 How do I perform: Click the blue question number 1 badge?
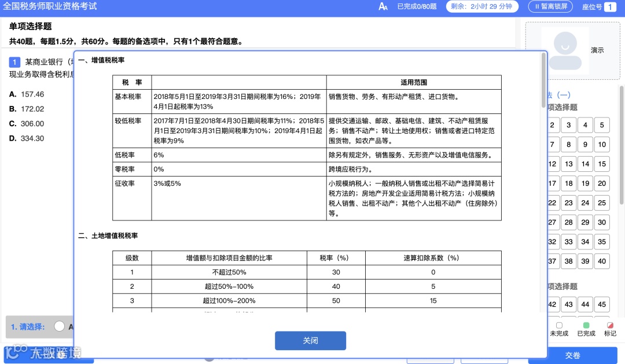click(14, 62)
